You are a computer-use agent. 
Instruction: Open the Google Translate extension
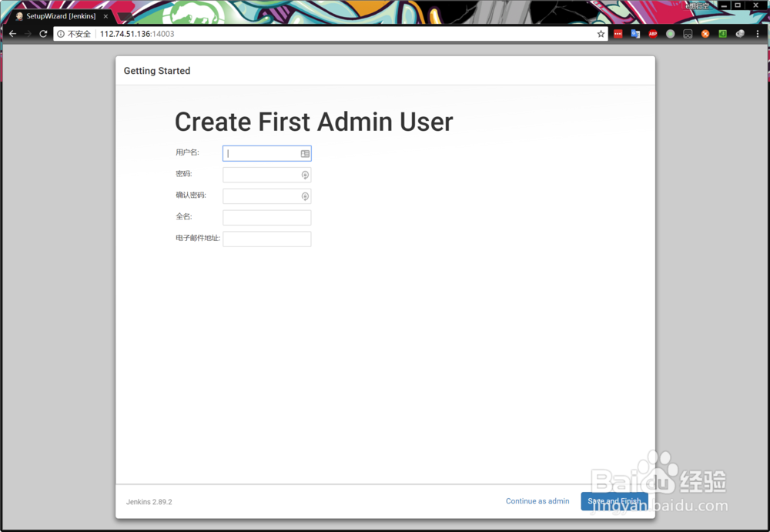point(635,34)
